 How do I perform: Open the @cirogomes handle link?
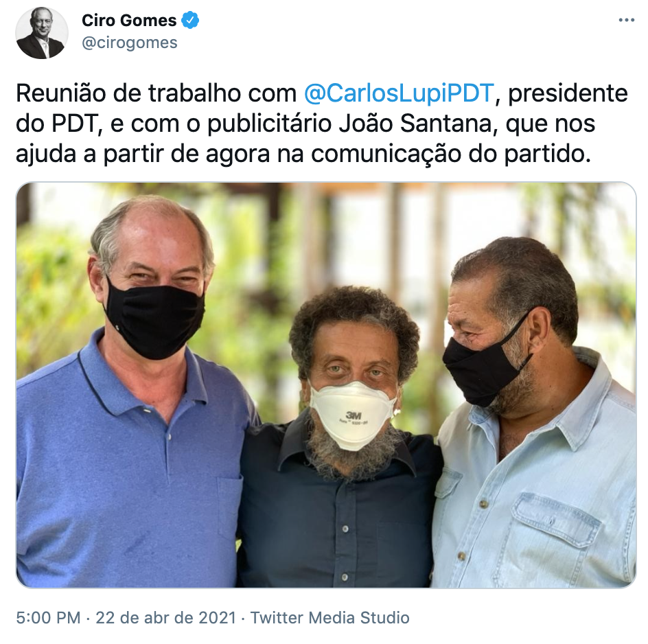point(130,43)
